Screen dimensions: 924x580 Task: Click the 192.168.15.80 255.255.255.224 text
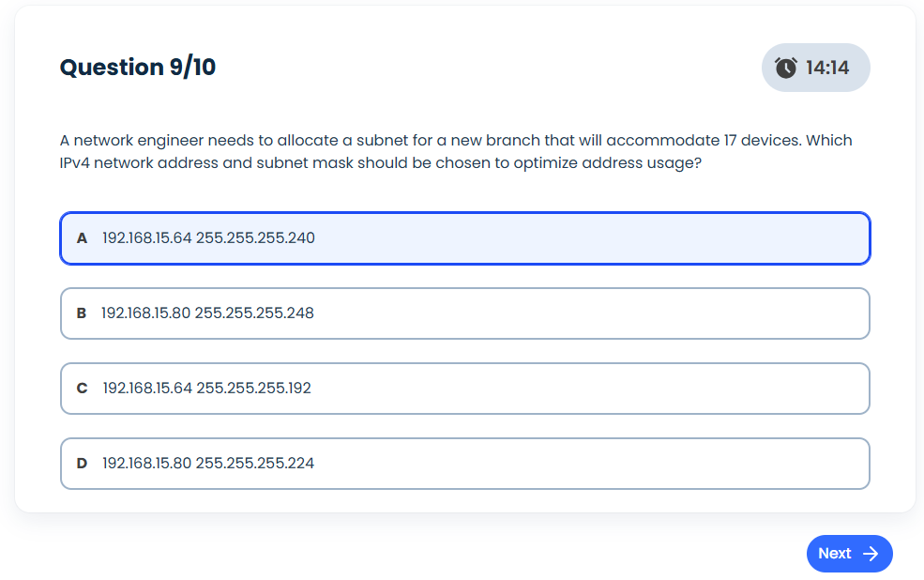208,464
